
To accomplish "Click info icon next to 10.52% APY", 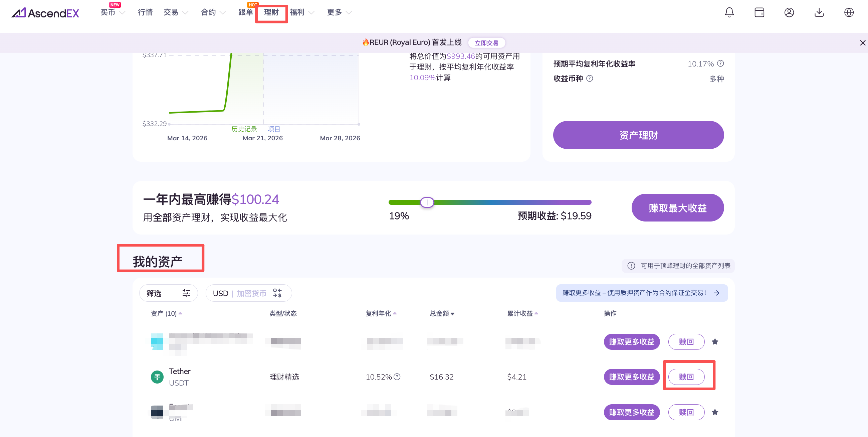I will coord(397,377).
